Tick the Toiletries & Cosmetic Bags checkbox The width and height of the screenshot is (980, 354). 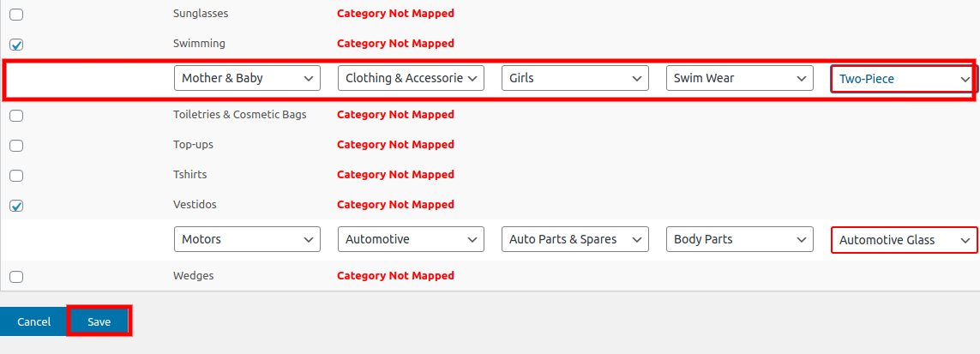point(16,116)
